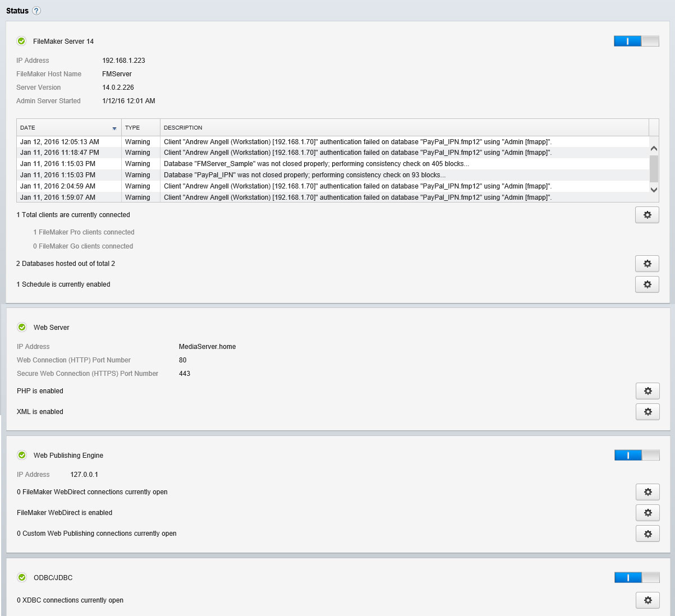
Task: Click gear for Custom Web Publishing connections
Action: pyautogui.click(x=648, y=534)
